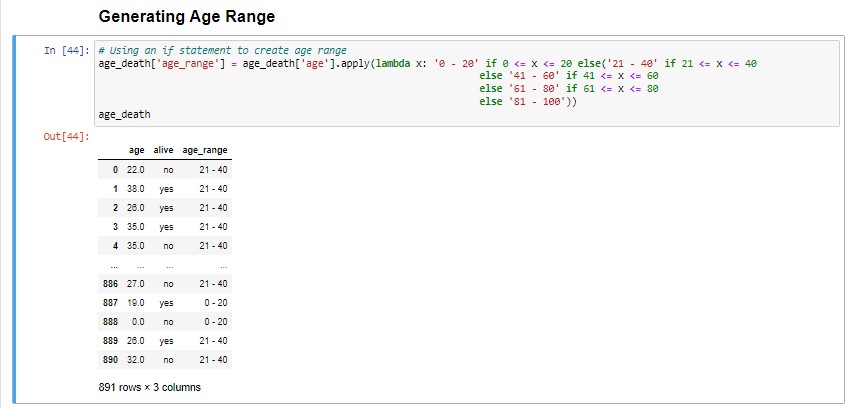Click the Out[44] output prompt
This screenshot has height=408, width=854.
67,136
